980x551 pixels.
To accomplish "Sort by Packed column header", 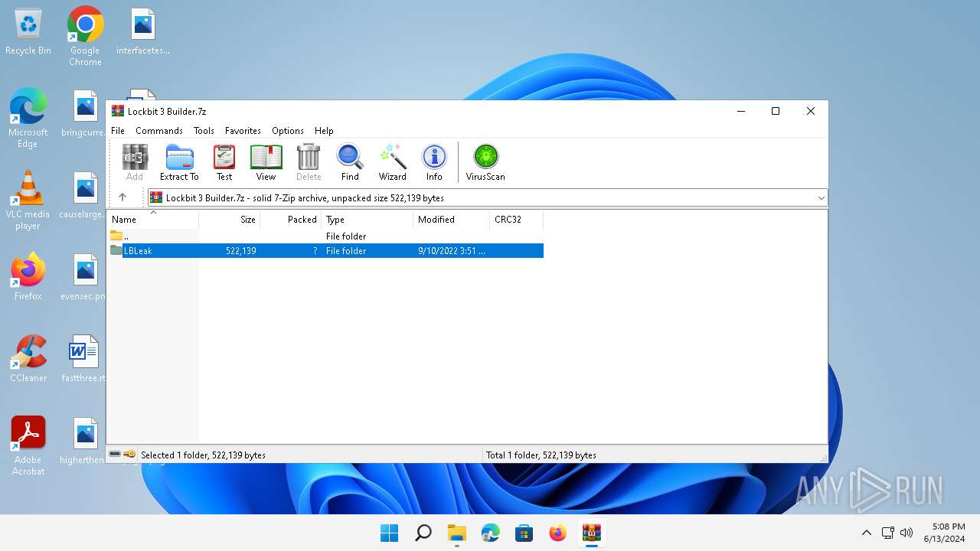I will [x=291, y=220].
